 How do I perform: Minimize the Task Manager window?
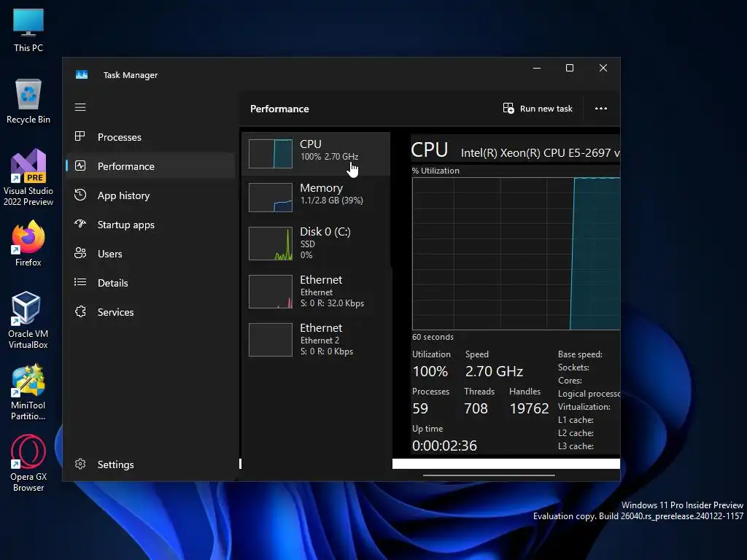click(537, 68)
